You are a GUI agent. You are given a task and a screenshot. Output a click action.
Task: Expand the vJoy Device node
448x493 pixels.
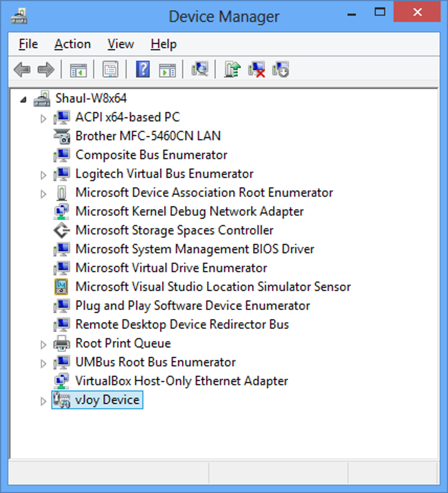point(43,401)
